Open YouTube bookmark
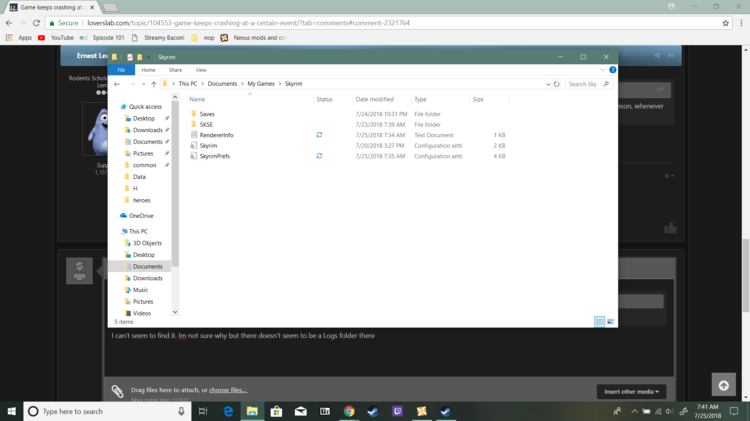Image resolution: width=750 pixels, height=421 pixels. pos(56,38)
